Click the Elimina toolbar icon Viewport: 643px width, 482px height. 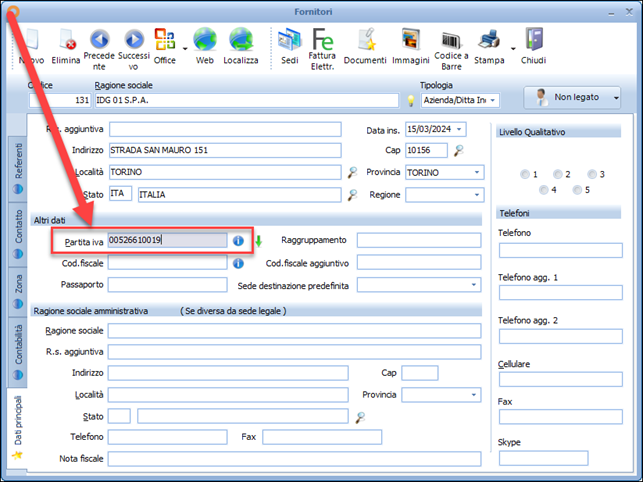pos(66,46)
